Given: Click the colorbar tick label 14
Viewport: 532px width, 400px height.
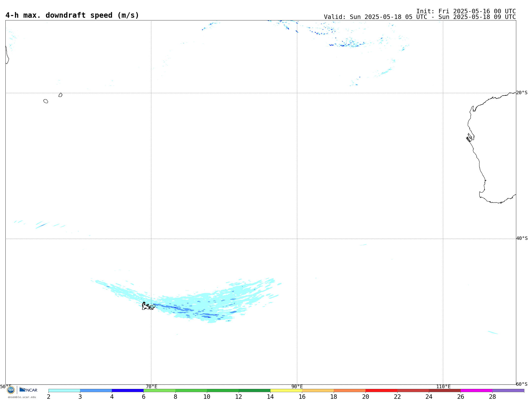Looking at the screenshot, I should (270, 397).
